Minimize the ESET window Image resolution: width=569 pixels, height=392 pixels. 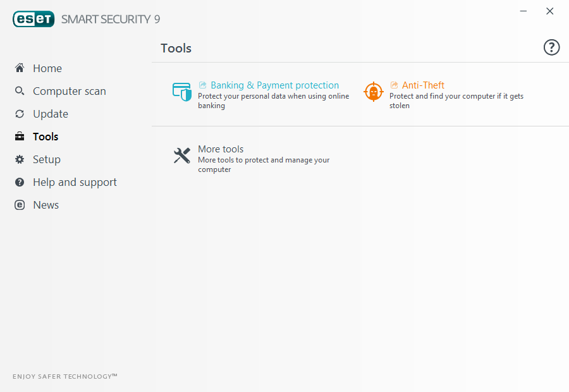pyautogui.click(x=523, y=11)
